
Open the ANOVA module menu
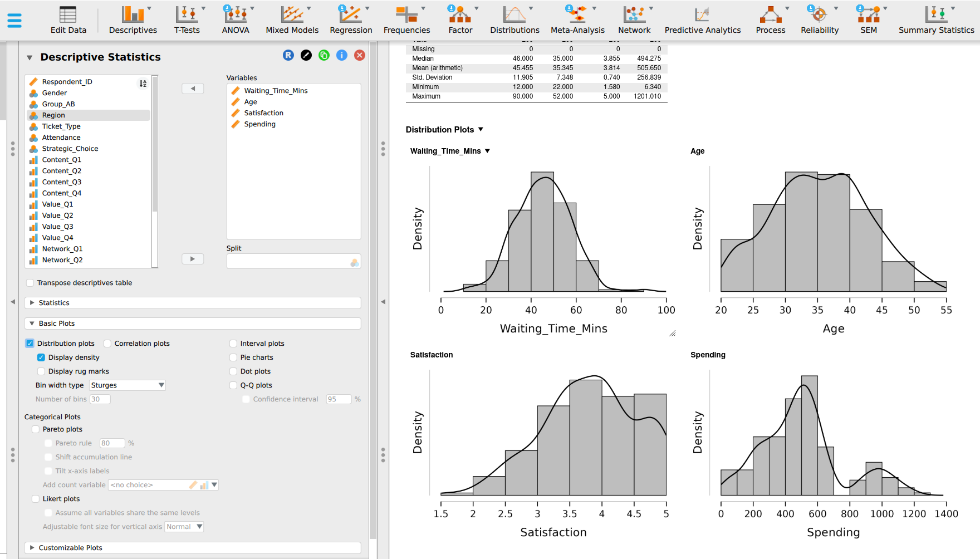pyautogui.click(x=236, y=21)
